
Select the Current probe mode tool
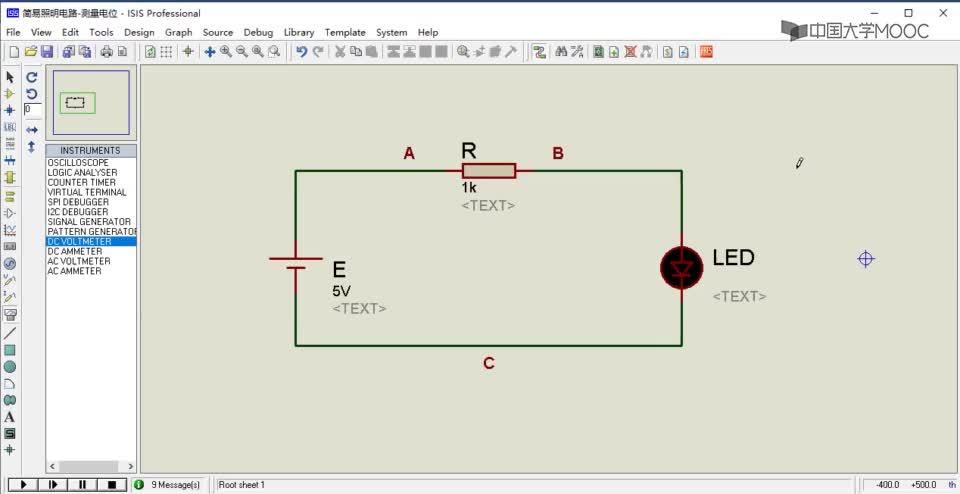pos(9,297)
